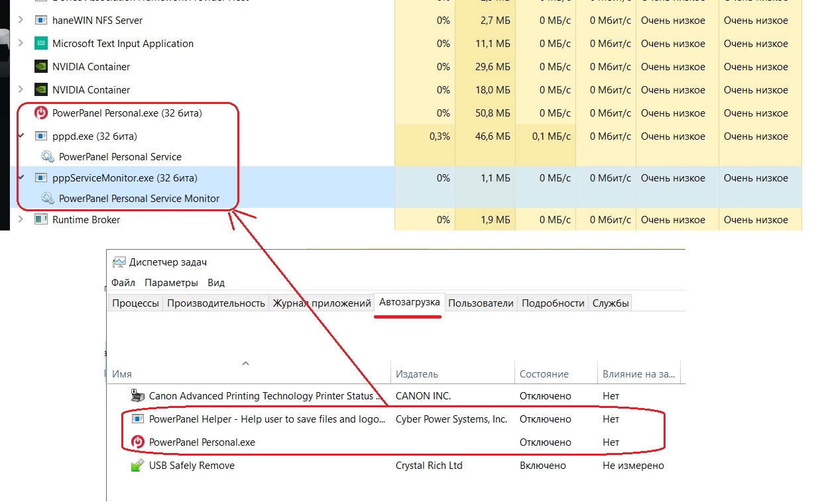Select PowerPanel Helper startup entry name
Viewport: 820px width, 504px height.
click(x=267, y=419)
